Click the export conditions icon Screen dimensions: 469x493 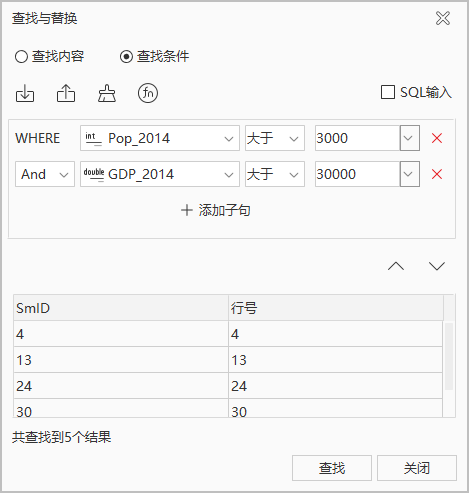[66, 93]
